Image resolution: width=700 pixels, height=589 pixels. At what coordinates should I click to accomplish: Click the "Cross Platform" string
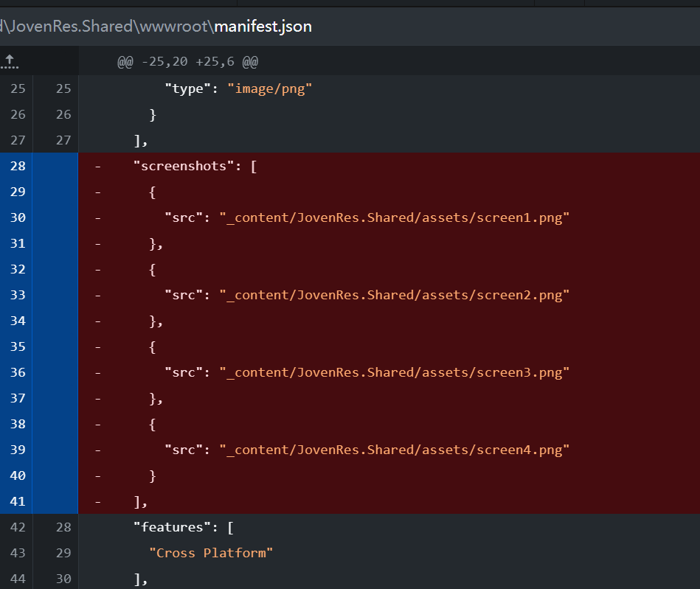pyautogui.click(x=211, y=554)
